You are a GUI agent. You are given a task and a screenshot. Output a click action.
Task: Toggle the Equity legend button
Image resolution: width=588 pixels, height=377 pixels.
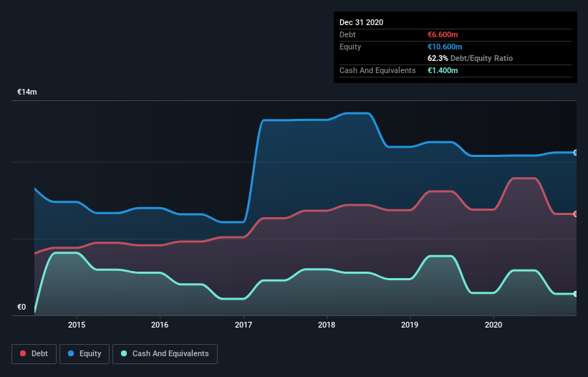pyautogui.click(x=85, y=354)
